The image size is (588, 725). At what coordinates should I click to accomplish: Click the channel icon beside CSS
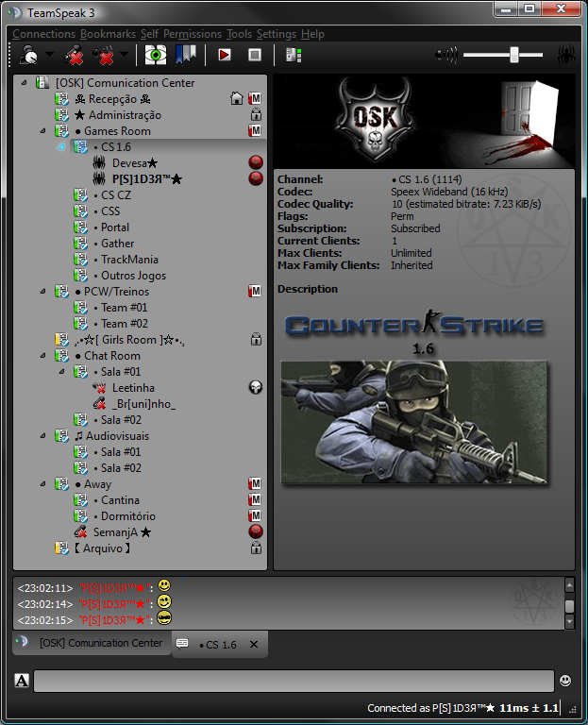coord(80,211)
